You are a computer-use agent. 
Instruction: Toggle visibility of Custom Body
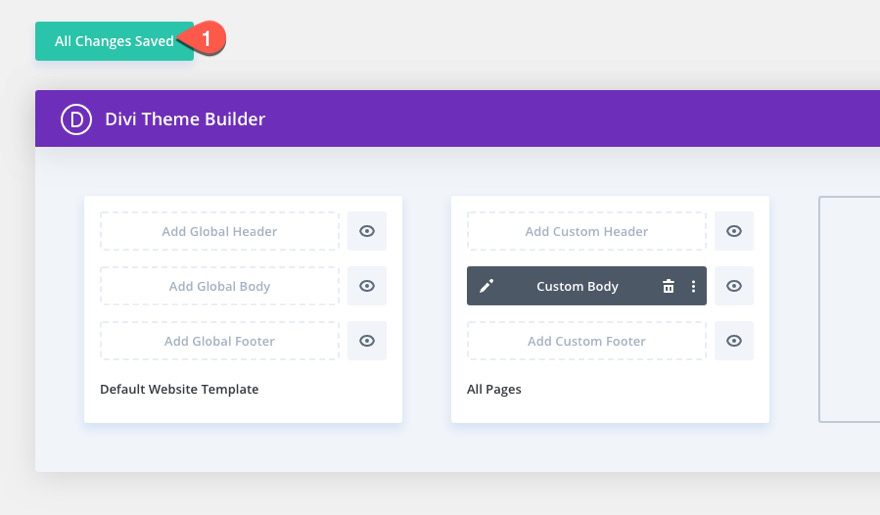pos(734,286)
